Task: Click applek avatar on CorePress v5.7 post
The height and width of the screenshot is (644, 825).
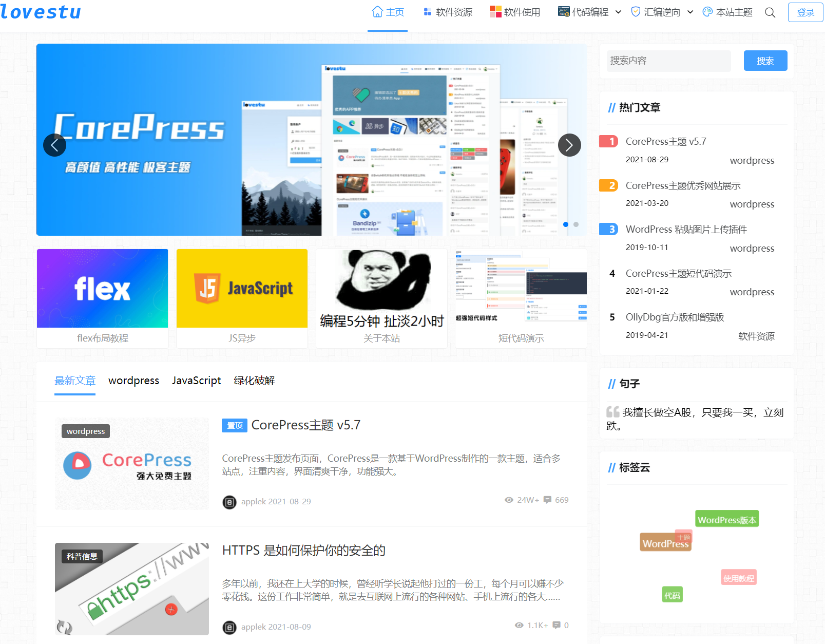Action: pos(229,502)
